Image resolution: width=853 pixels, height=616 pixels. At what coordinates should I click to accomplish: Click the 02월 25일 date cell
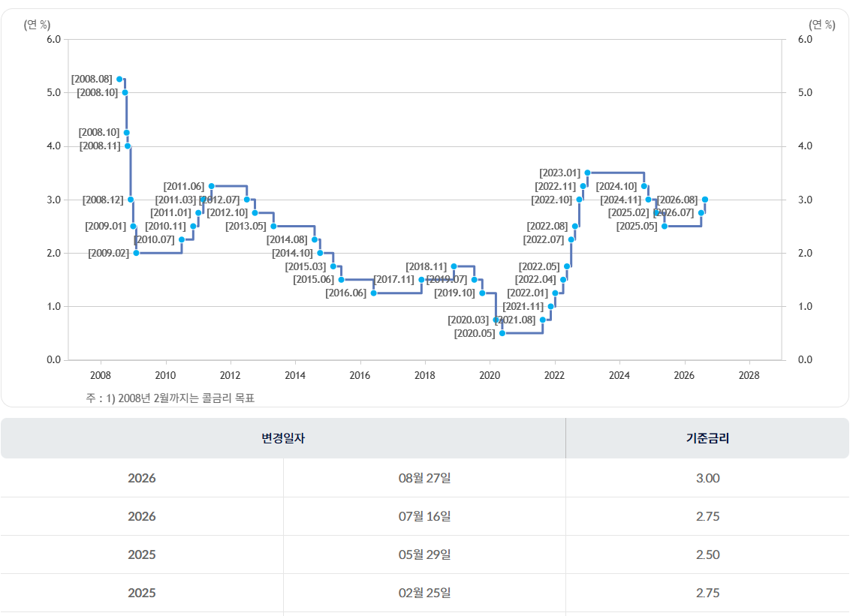pyautogui.click(x=424, y=593)
